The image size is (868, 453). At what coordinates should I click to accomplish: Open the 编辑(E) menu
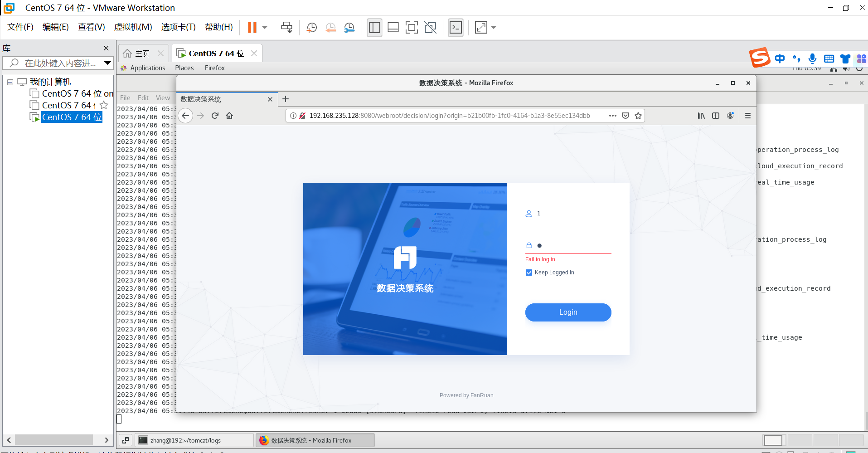click(x=56, y=27)
